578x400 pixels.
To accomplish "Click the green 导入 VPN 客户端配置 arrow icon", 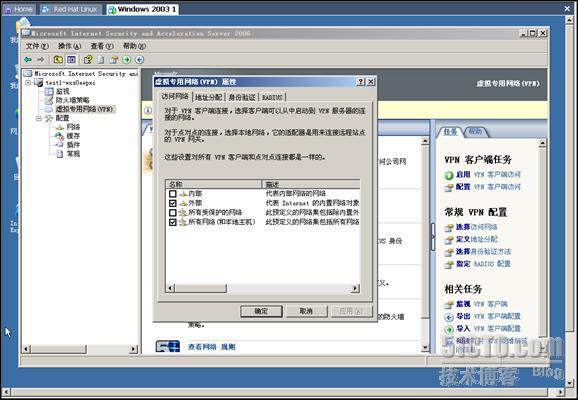I will (x=449, y=329).
